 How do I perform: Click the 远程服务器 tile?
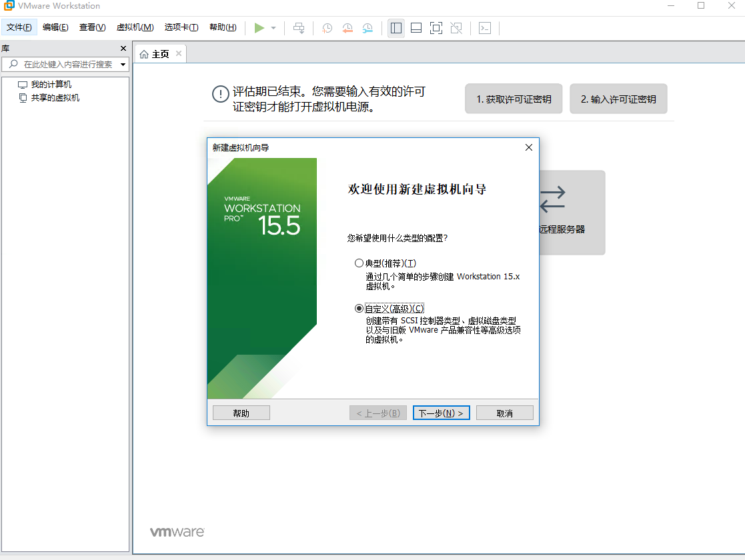tap(572, 212)
